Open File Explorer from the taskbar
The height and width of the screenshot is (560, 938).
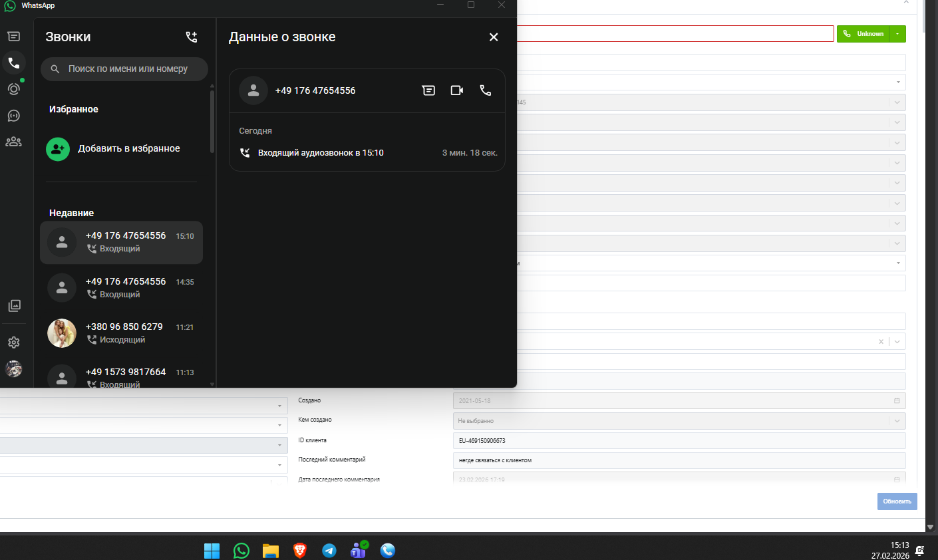270,551
